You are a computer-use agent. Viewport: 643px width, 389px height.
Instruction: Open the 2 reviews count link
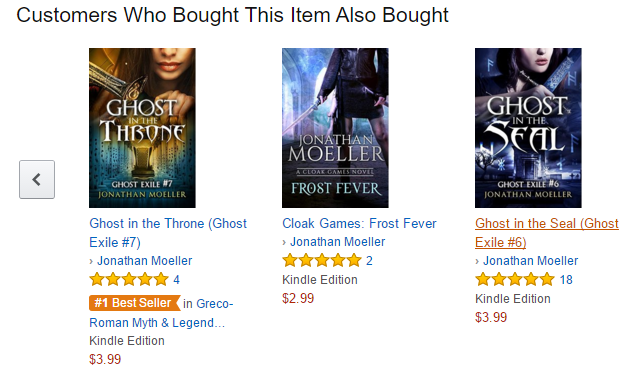[x=369, y=261]
